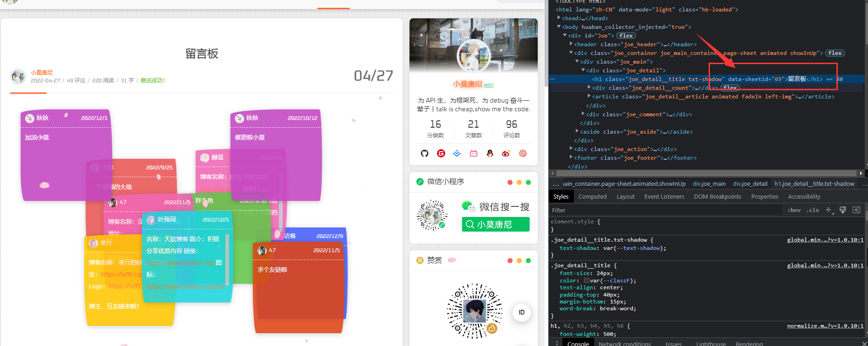
Task: Open the Gitee icon link
Action: (x=441, y=153)
